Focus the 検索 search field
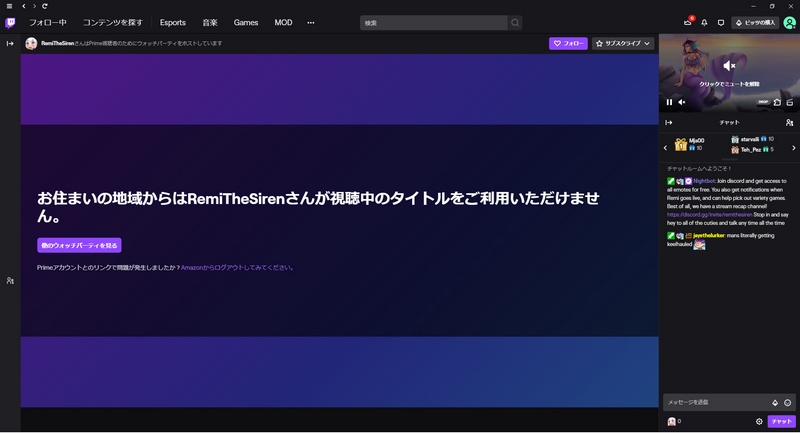This screenshot has height=433, width=800. tap(434, 23)
